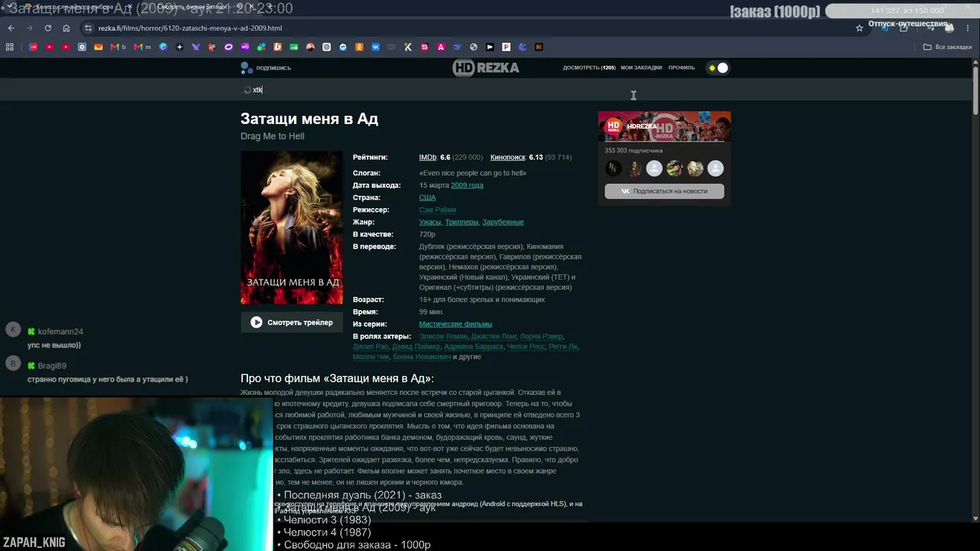Click the 'Затащи меня в Ад' page heading

click(309, 119)
